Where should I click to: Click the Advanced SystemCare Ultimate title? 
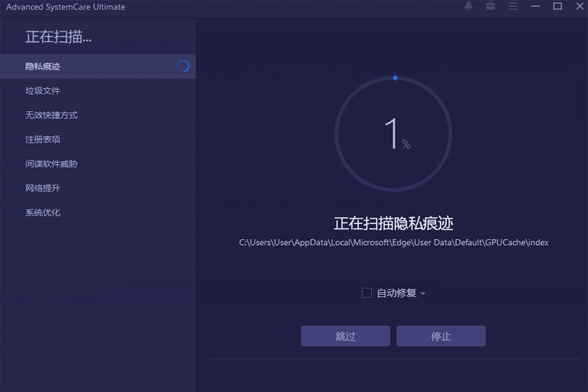[65, 7]
